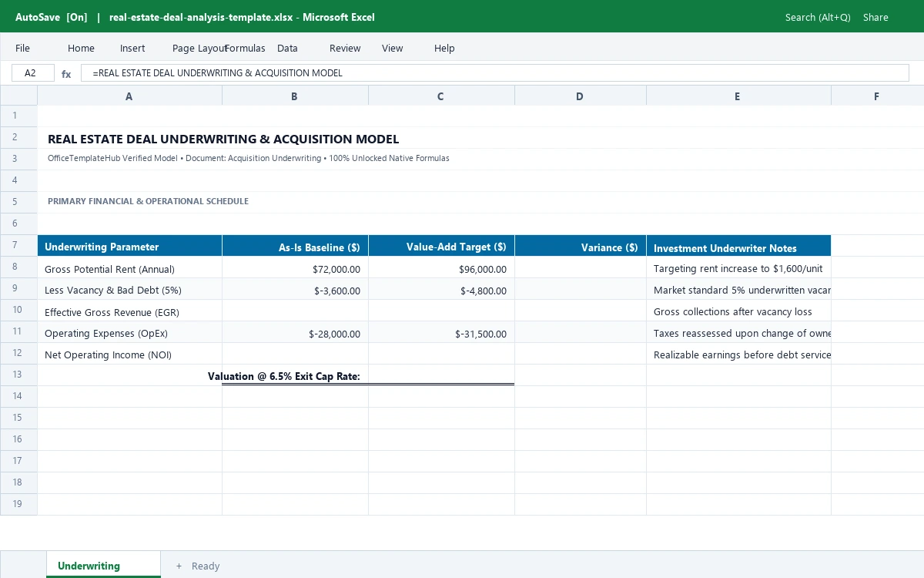Click into the formula bar text
The height and width of the screenshot is (578, 924).
coord(495,73)
